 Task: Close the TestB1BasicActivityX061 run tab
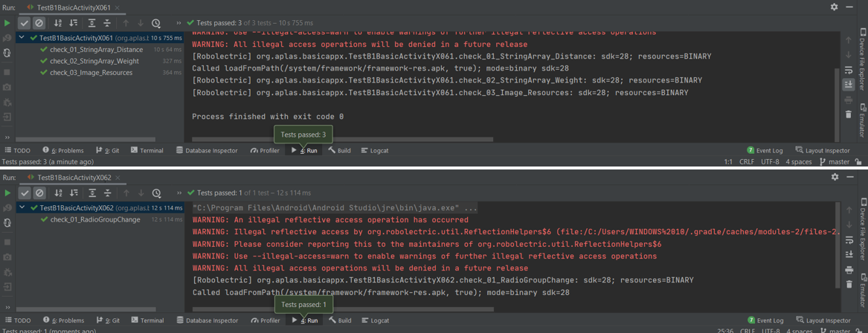(x=118, y=7)
